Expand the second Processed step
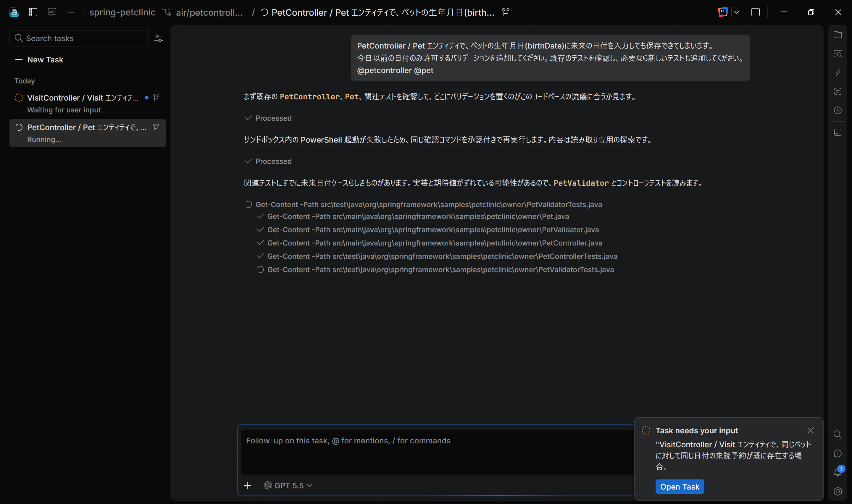The height and width of the screenshot is (504, 852). pyautogui.click(x=268, y=161)
